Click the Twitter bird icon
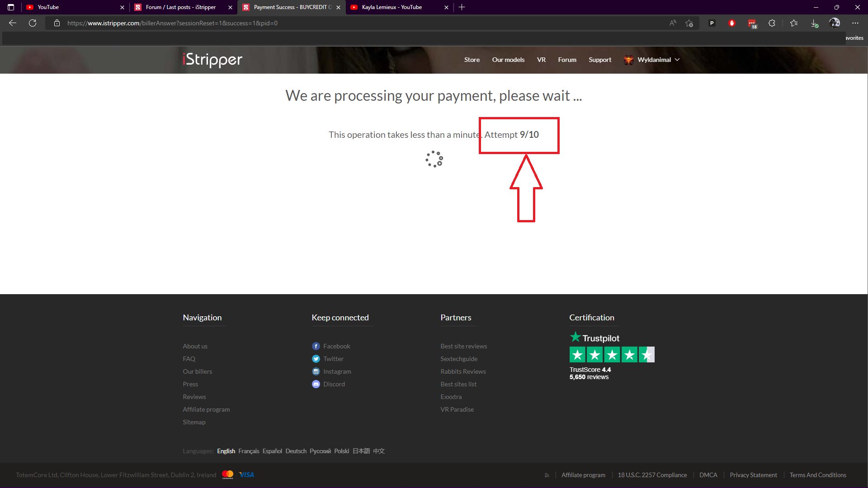Image resolution: width=868 pixels, height=488 pixels. (x=316, y=359)
